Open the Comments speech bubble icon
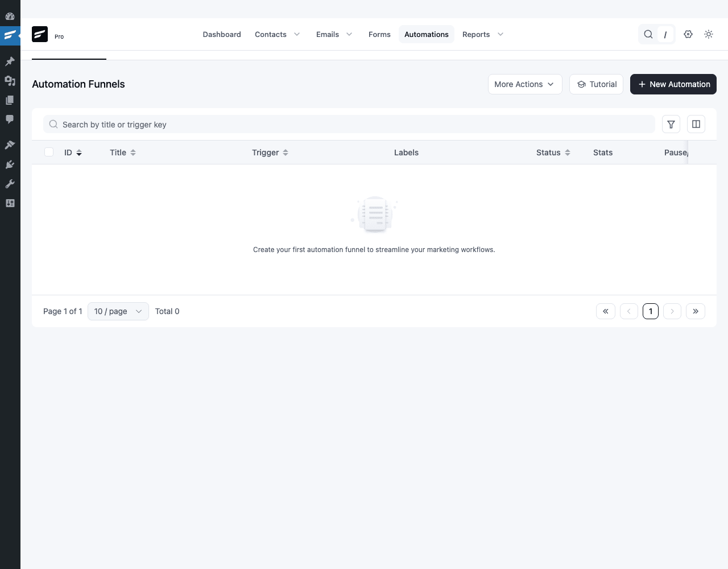 (x=10, y=119)
